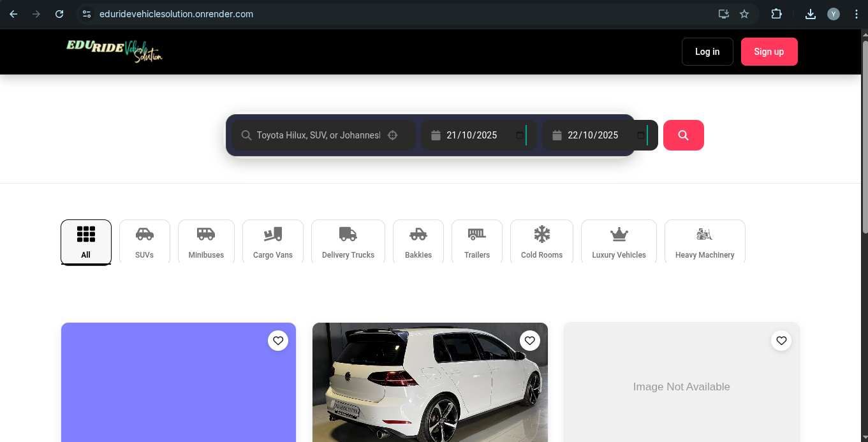
Task: Favorite the vehicle with no image available
Action: (781, 341)
